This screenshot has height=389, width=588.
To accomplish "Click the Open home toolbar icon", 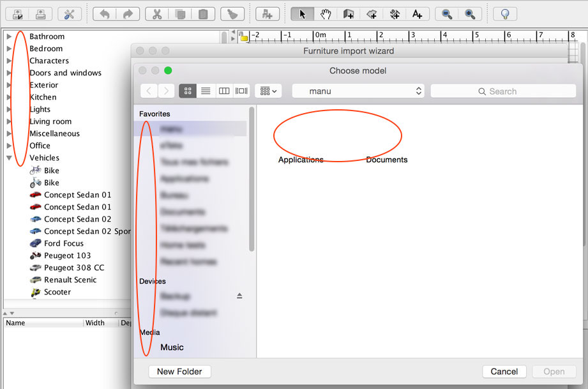I will [x=40, y=14].
